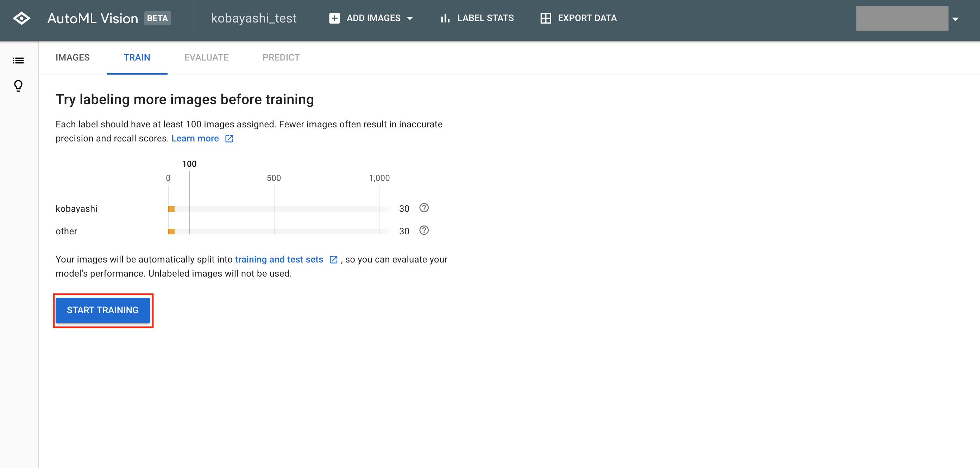Click the kobayashi_test dataset name
This screenshot has height=468, width=980.
254,18
